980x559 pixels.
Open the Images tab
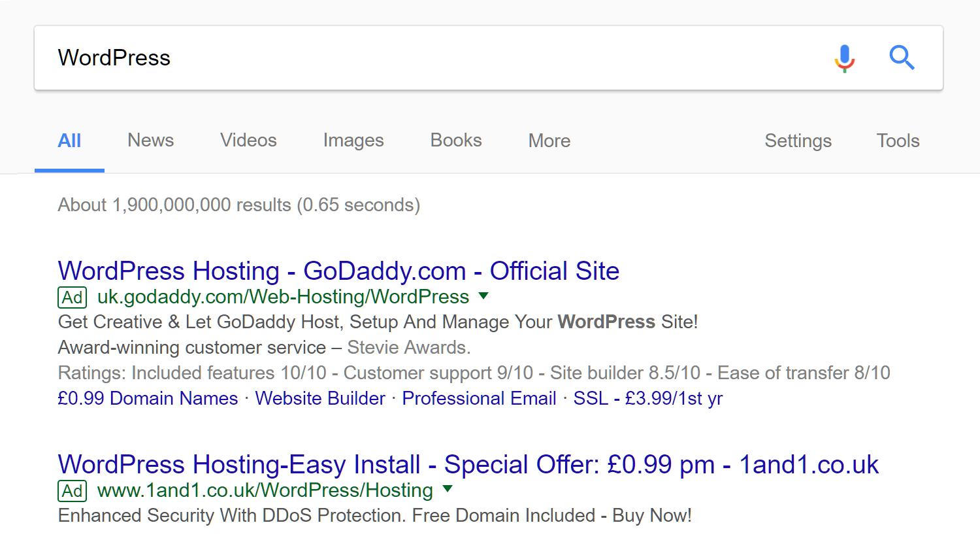(353, 141)
